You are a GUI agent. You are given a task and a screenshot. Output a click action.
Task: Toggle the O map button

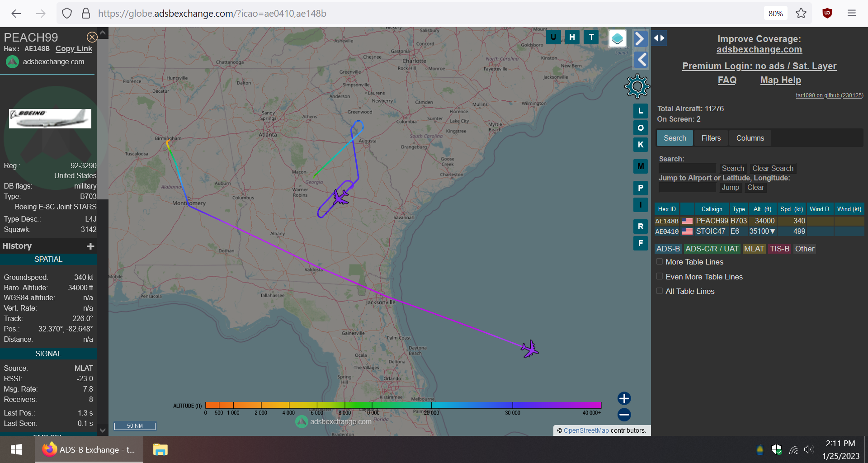pos(641,128)
